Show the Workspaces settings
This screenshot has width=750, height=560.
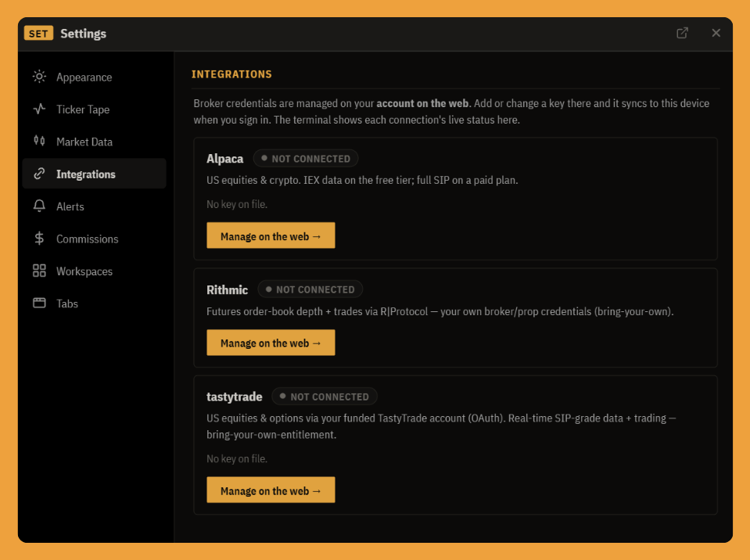coord(94,271)
